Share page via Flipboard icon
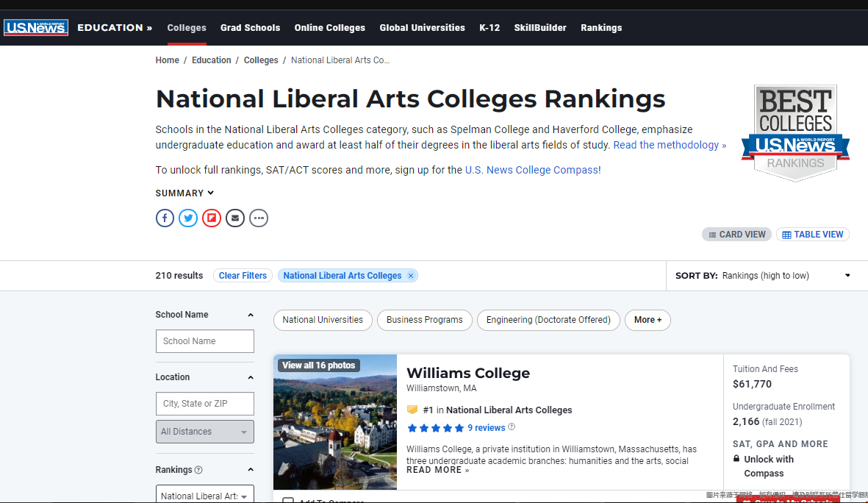The height and width of the screenshot is (503, 868). click(212, 218)
